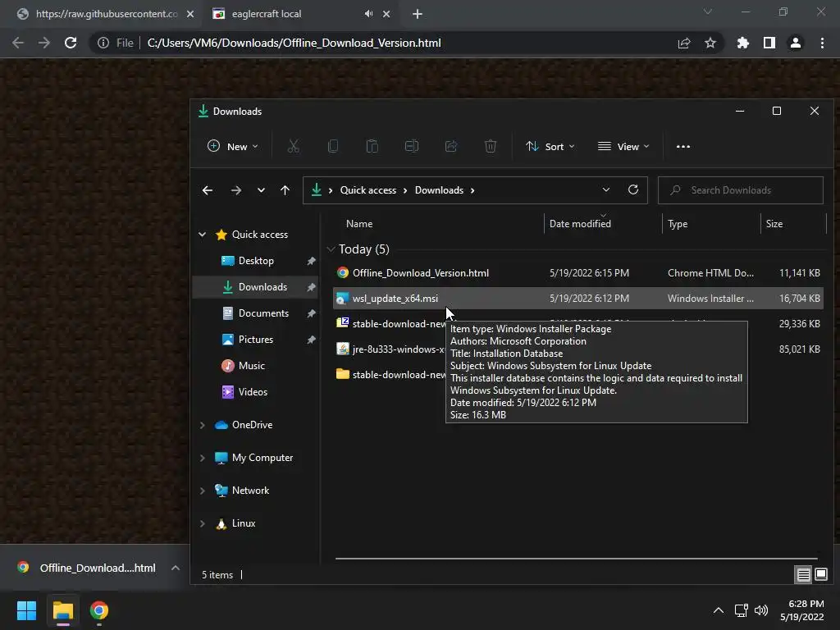Click the Rename icon in Explorer toolbar
This screenshot has height=630, width=840.
click(x=412, y=146)
